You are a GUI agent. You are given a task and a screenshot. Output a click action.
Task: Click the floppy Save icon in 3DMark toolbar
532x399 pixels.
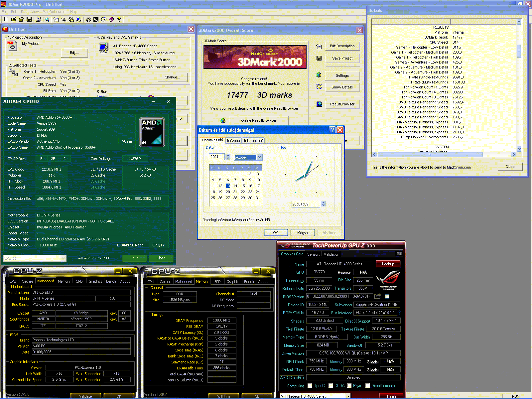[x=29, y=20]
